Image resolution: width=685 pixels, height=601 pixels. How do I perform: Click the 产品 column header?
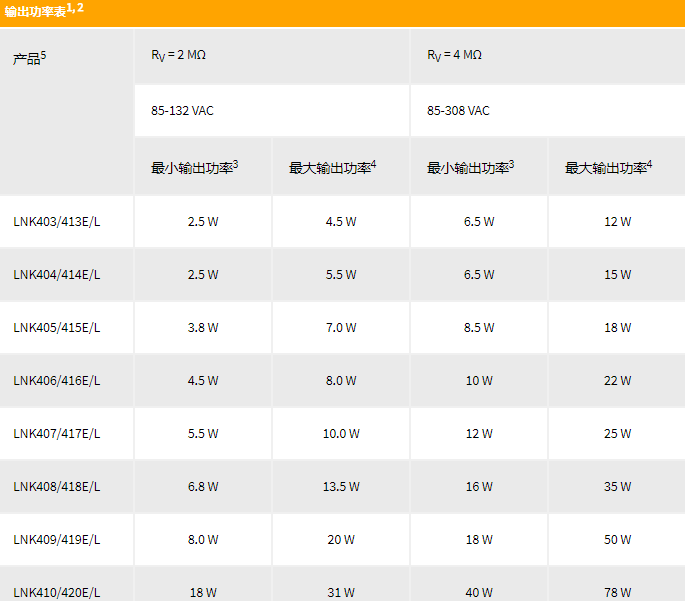(29, 58)
